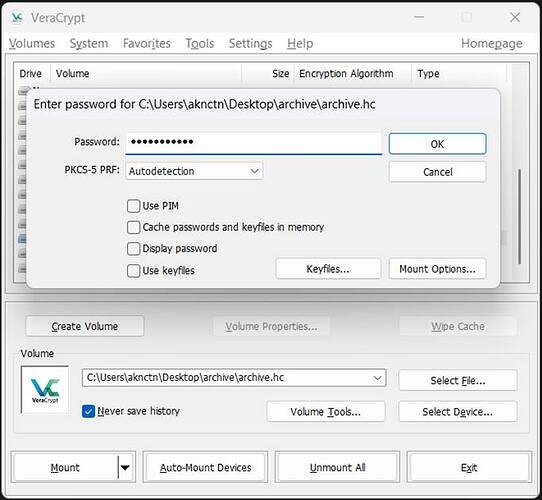The image size is (542, 500).
Task: Confirm the password with OK
Action: (437, 143)
